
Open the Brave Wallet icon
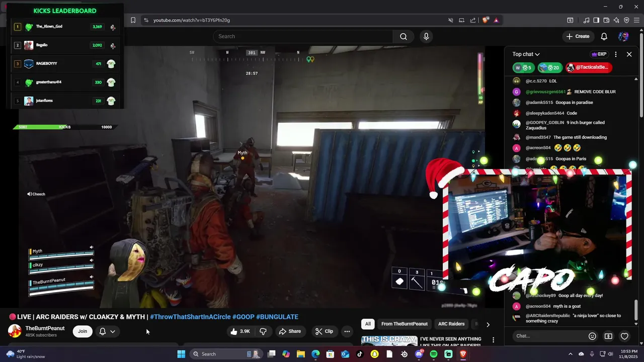606,20
